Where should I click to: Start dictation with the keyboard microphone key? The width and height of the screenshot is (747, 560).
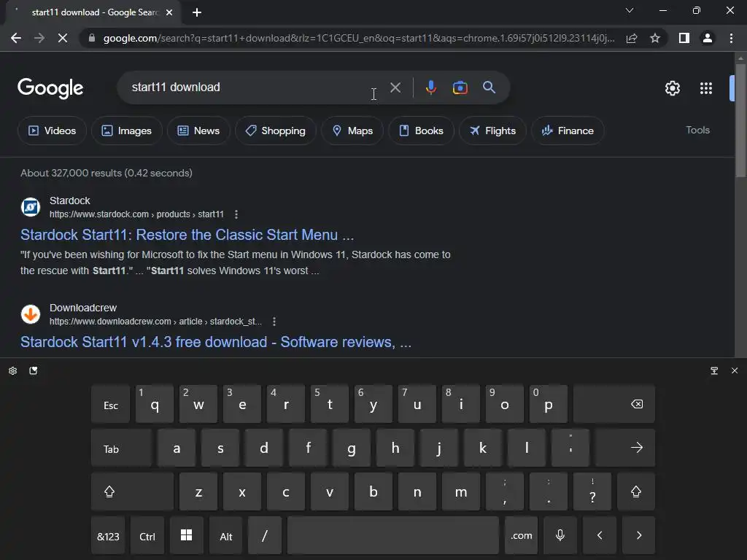pyautogui.click(x=560, y=536)
